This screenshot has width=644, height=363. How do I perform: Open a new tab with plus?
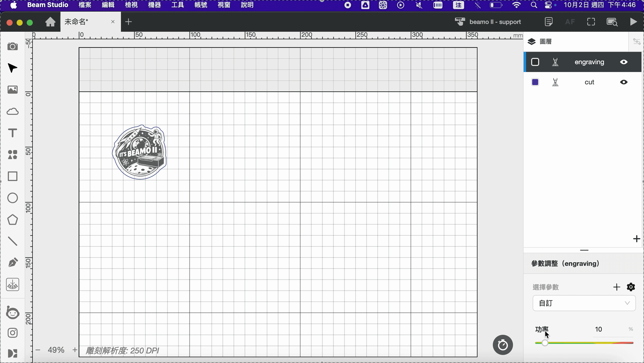tap(128, 22)
